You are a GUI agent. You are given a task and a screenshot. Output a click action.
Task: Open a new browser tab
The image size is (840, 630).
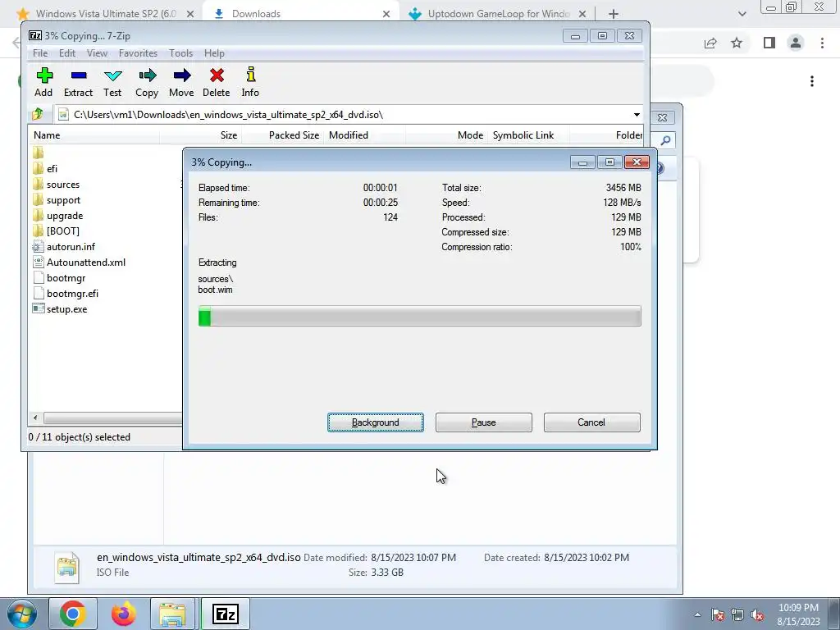[614, 14]
